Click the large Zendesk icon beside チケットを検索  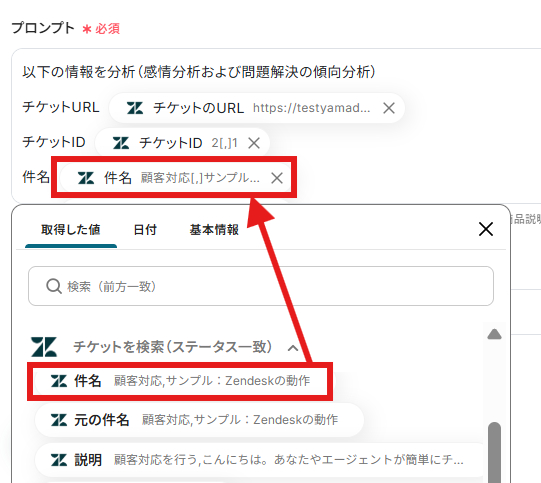pos(44,347)
